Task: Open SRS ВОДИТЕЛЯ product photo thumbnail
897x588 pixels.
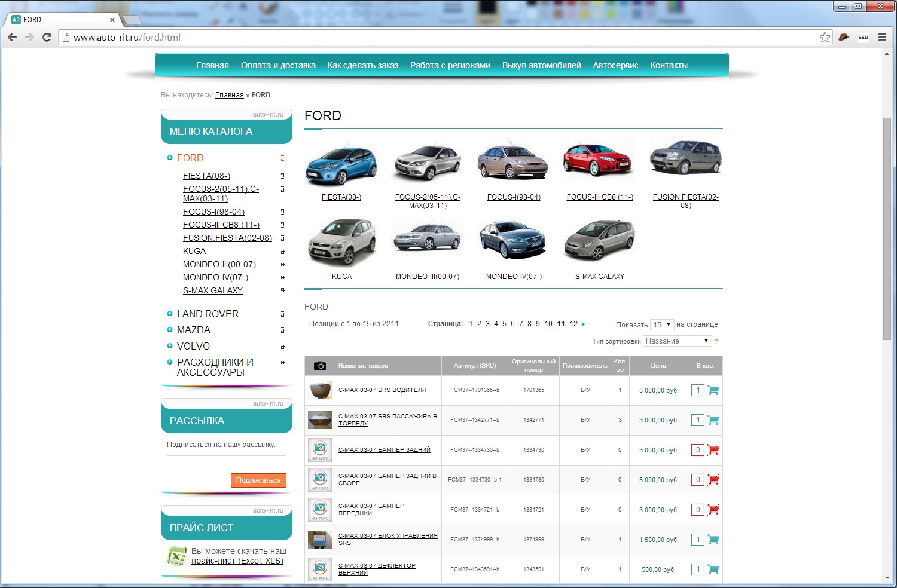Action: [320, 390]
